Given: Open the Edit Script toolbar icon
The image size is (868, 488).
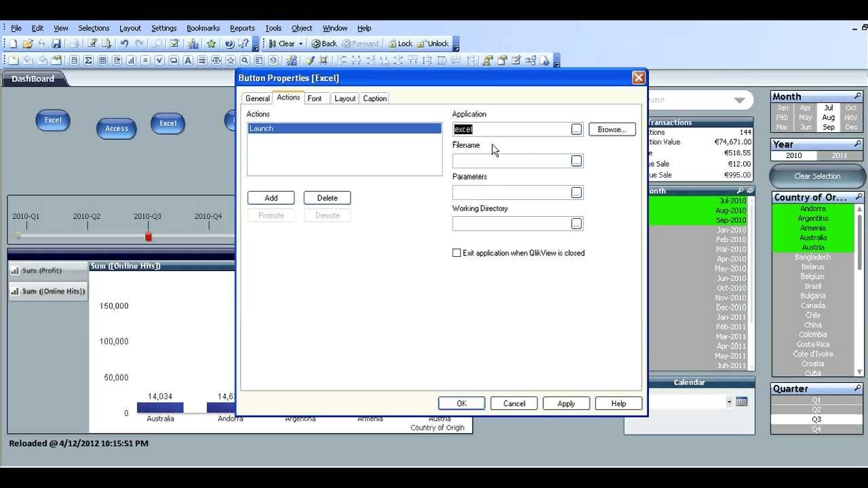Looking at the screenshot, I should 92,43.
